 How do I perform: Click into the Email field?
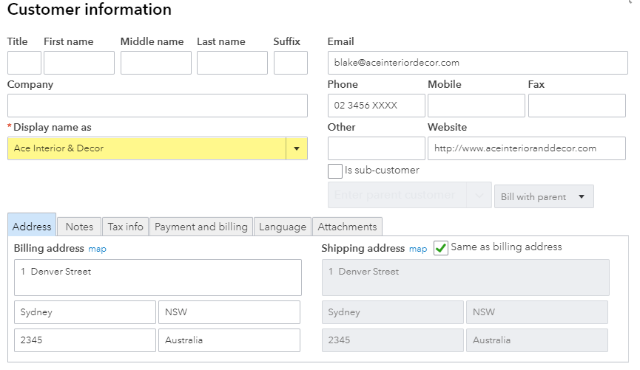(478, 63)
